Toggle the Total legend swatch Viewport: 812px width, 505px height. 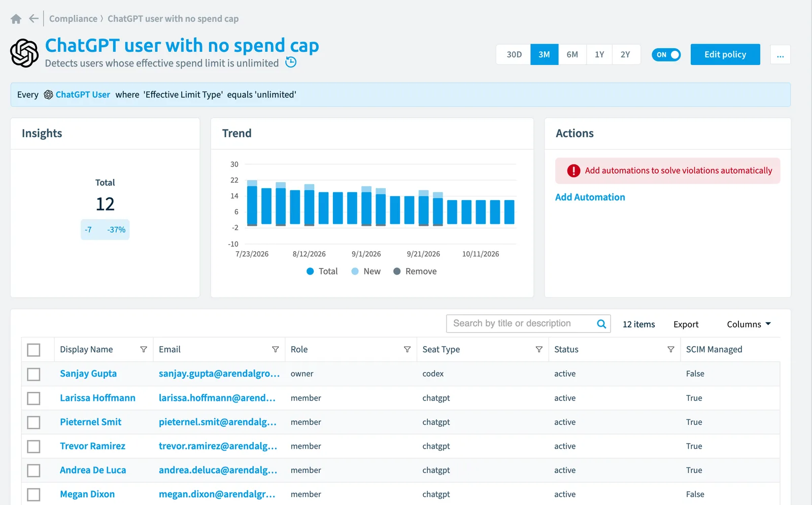310,272
